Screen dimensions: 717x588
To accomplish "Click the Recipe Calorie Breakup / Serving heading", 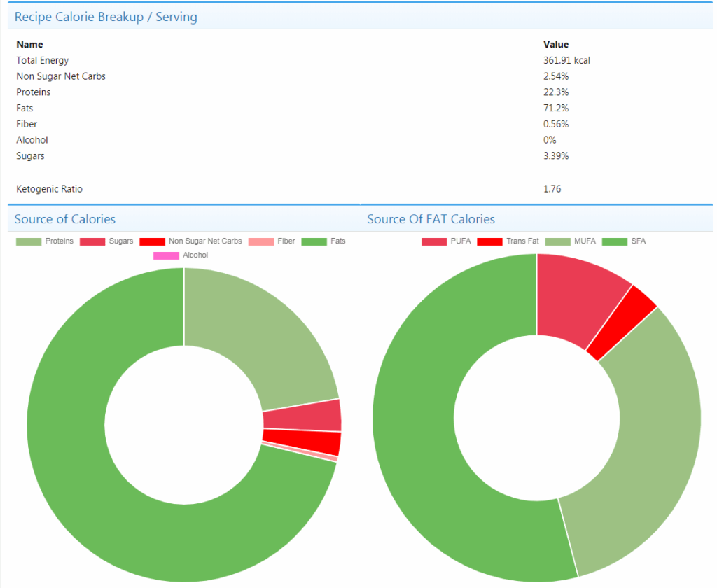I will (x=106, y=17).
